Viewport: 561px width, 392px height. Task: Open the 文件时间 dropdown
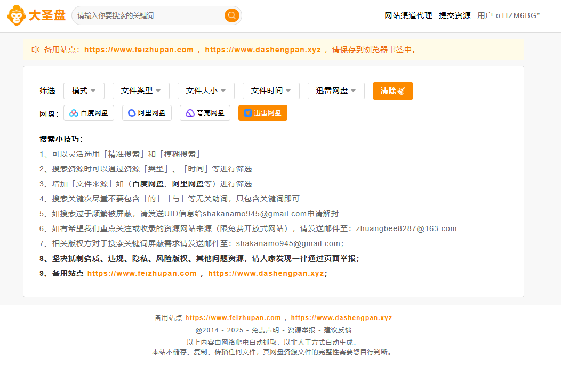(271, 91)
